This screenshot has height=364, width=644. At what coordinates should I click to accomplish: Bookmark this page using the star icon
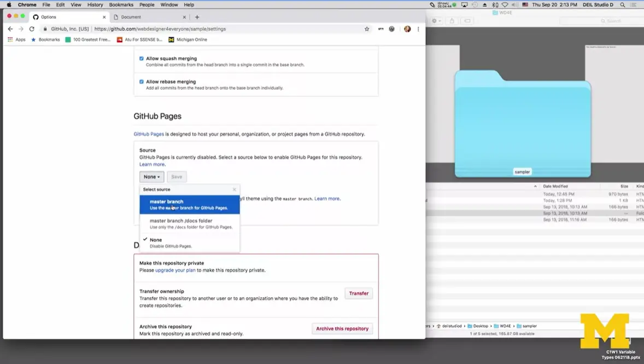[x=367, y=28]
